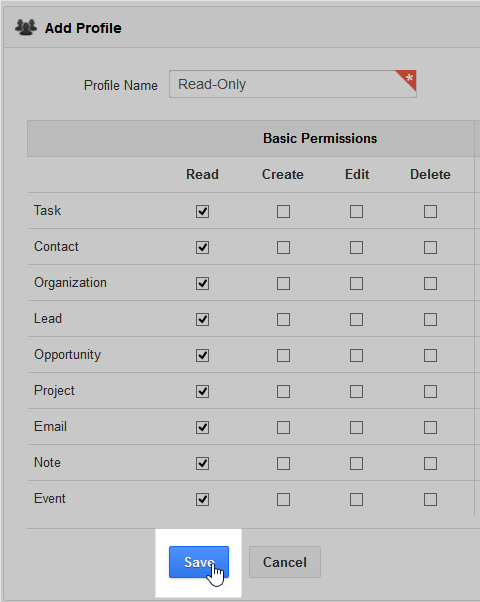480x602 pixels.
Task: Enable Edit permission for Contact
Action: point(356,247)
